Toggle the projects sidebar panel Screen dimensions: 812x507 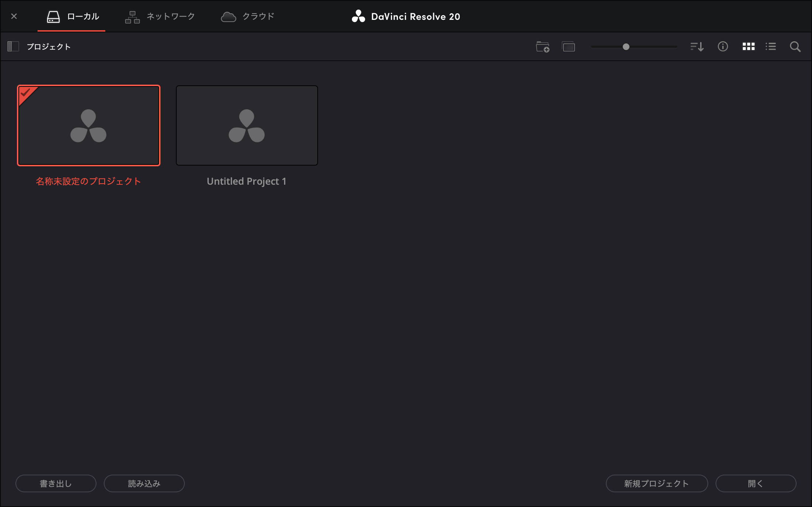13,46
